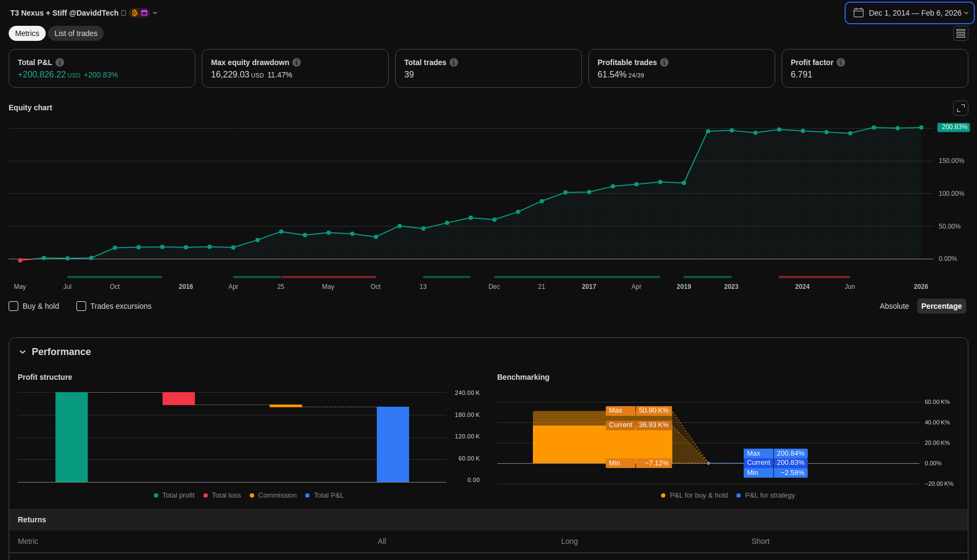Click the Total P&L info icon

point(60,62)
